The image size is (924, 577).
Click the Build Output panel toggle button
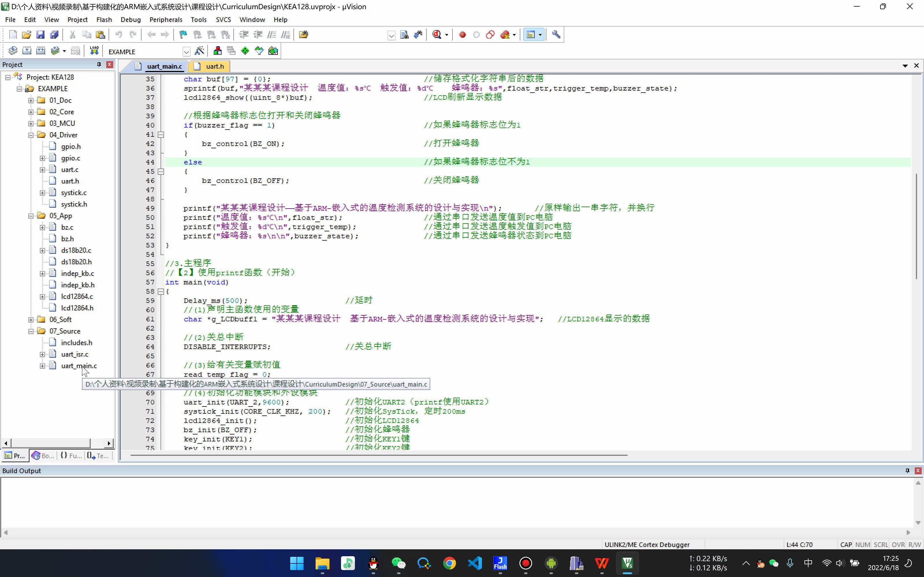tap(907, 471)
